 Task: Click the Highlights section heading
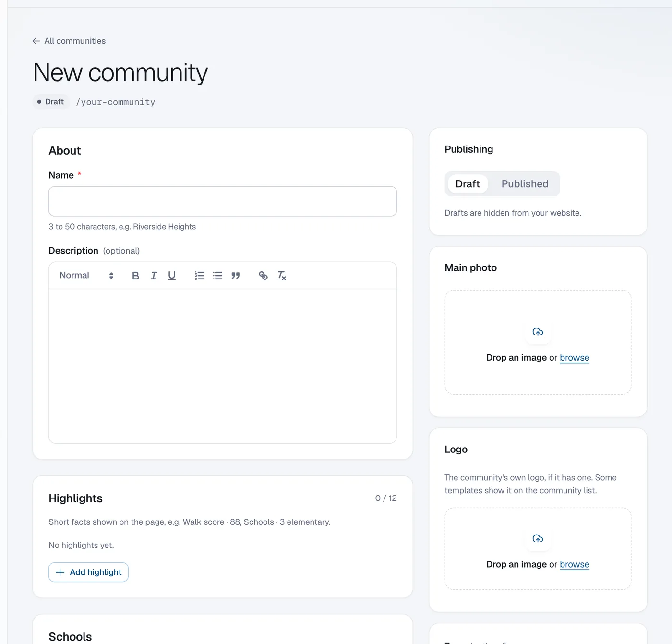pyautogui.click(x=75, y=498)
